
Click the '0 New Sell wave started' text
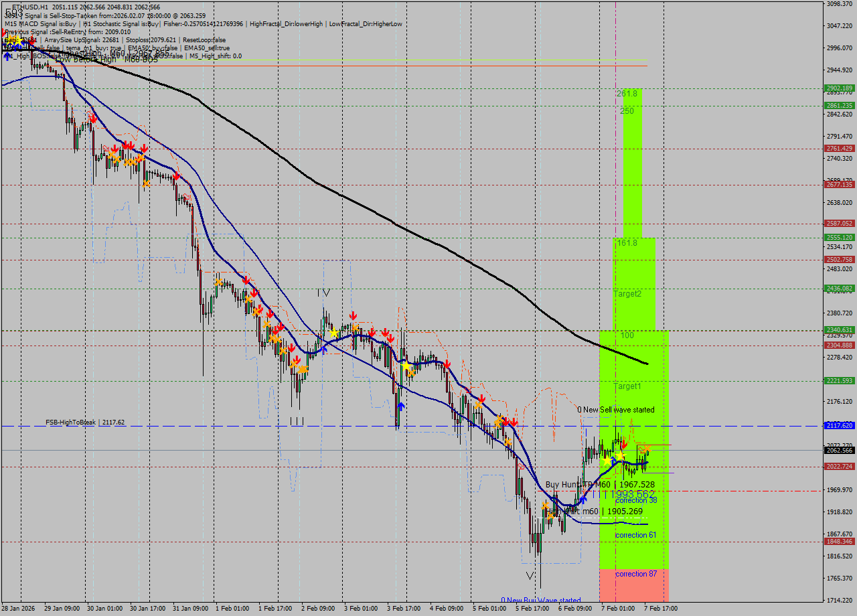(x=616, y=410)
